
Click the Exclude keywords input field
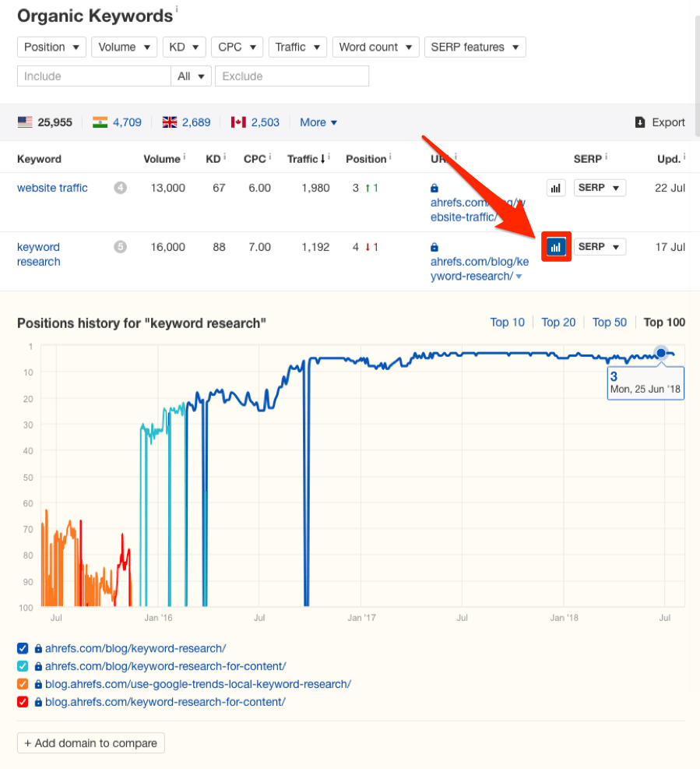pyautogui.click(x=292, y=76)
